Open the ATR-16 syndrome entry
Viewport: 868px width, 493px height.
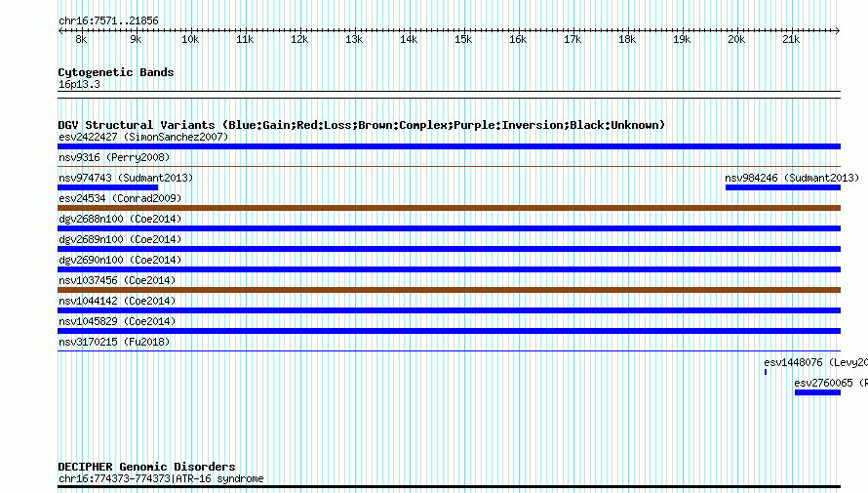click(x=161, y=478)
